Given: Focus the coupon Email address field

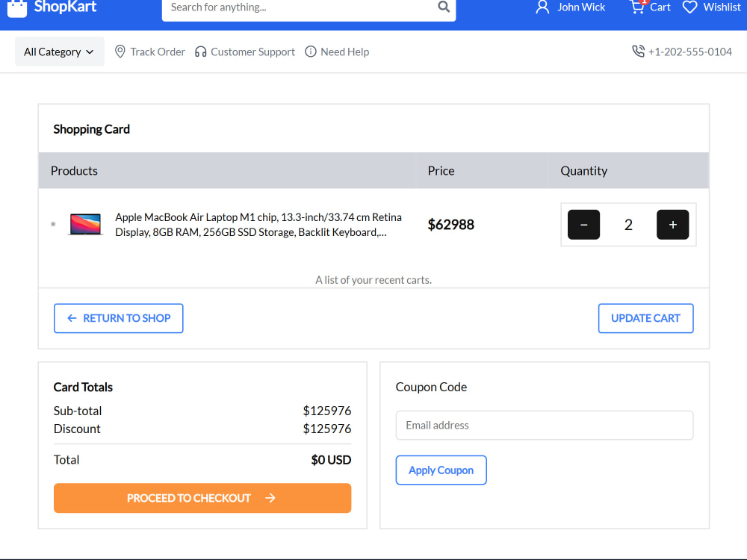Looking at the screenshot, I should click(x=545, y=426).
